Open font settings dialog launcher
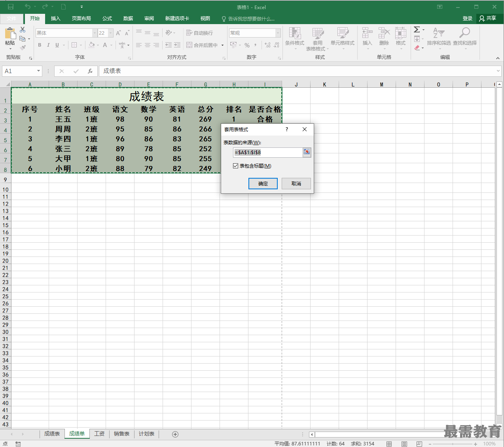The height and width of the screenshot is (447, 504). (x=129, y=58)
